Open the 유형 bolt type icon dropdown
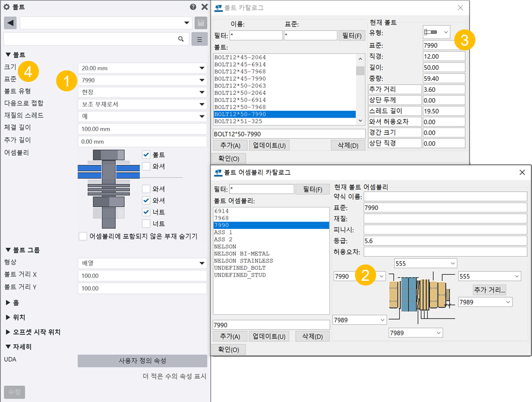 click(436, 32)
